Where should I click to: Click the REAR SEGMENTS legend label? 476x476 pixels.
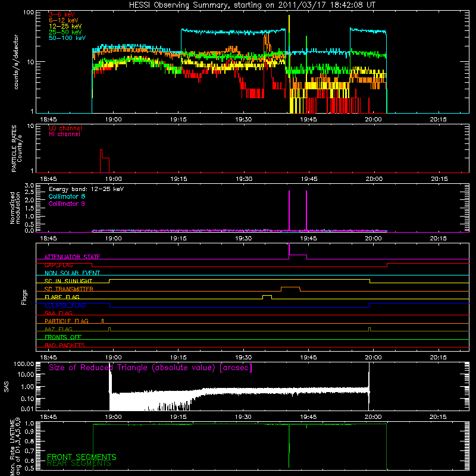pos(79,464)
